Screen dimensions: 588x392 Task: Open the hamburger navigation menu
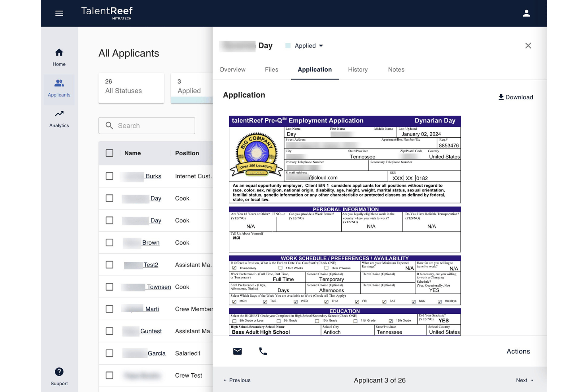click(59, 14)
